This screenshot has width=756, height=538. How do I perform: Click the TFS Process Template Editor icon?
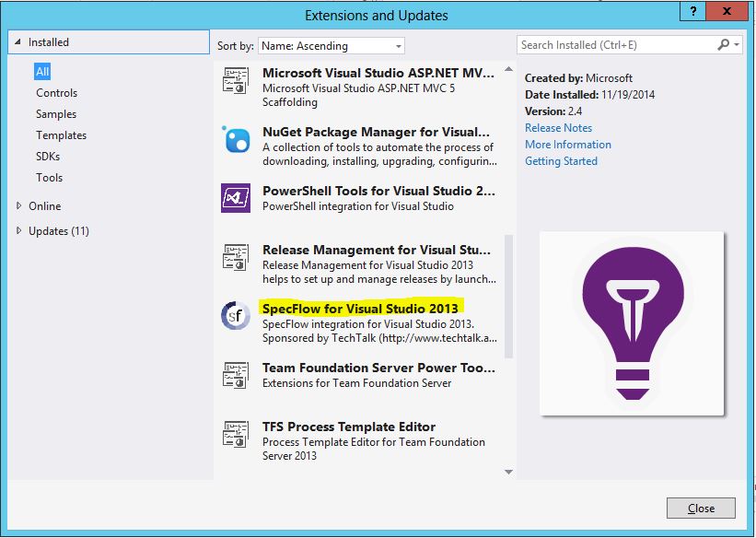coord(236,434)
